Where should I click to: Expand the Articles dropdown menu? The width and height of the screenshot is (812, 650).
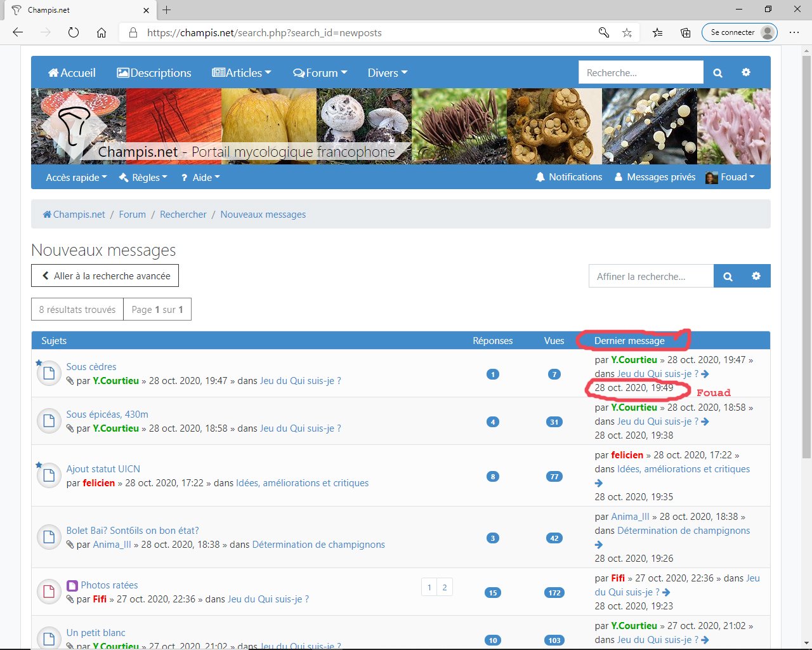(x=241, y=73)
